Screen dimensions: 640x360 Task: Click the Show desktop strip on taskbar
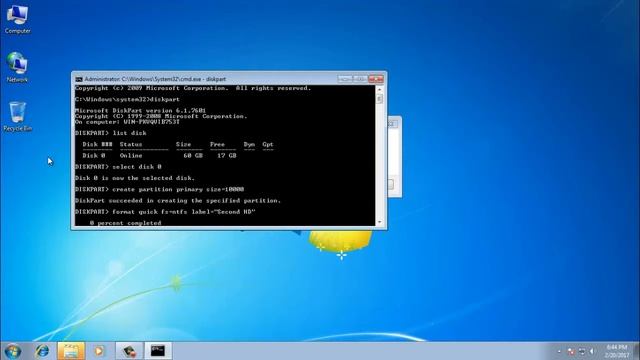pos(637,351)
